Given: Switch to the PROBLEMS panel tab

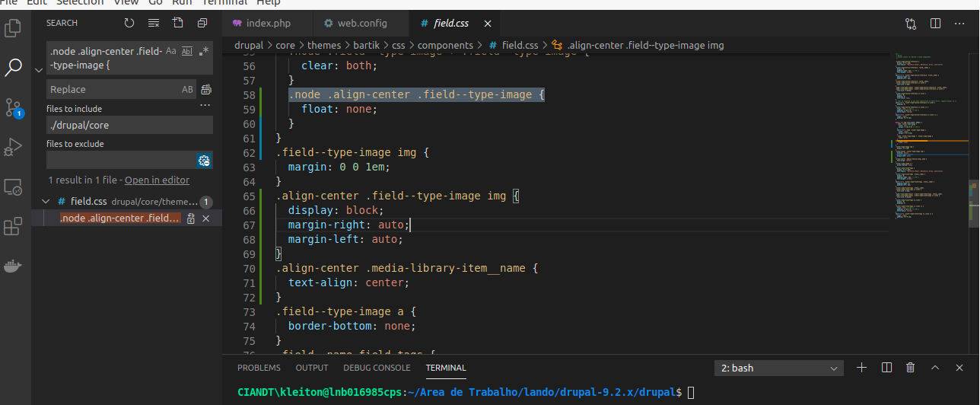Looking at the screenshot, I should 259,368.
